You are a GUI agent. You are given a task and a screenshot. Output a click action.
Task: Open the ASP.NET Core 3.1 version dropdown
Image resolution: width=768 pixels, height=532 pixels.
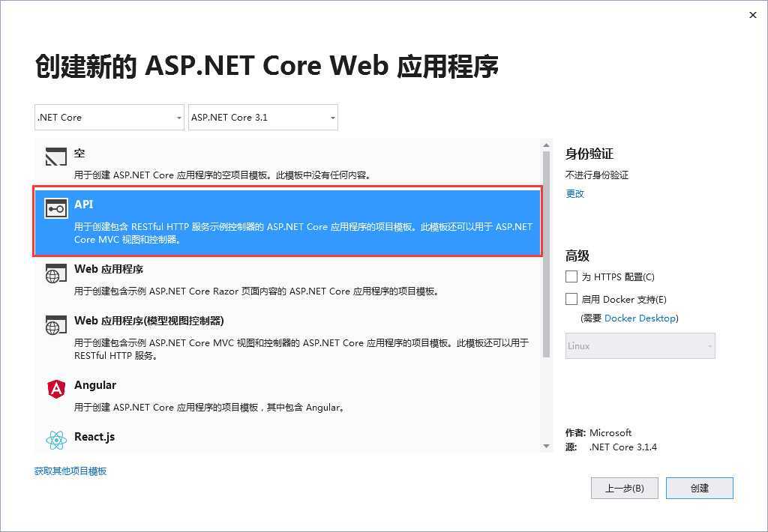[x=263, y=118]
